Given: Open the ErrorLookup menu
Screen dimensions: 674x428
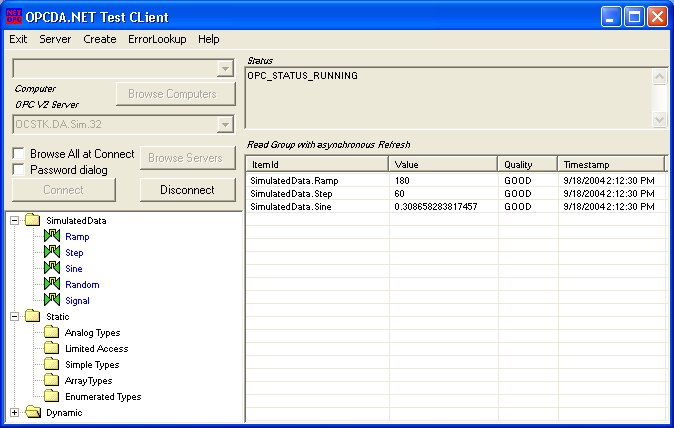Looking at the screenshot, I should pyautogui.click(x=156, y=39).
